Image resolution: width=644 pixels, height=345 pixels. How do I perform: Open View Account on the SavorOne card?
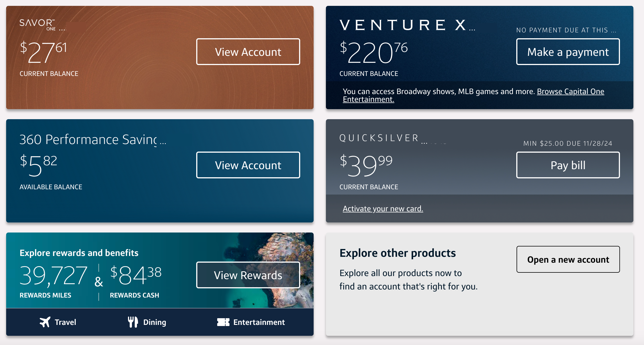click(248, 52)
